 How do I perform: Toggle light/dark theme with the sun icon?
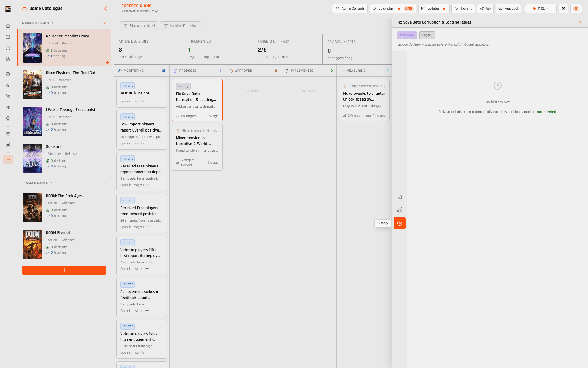tap(564, 9)
